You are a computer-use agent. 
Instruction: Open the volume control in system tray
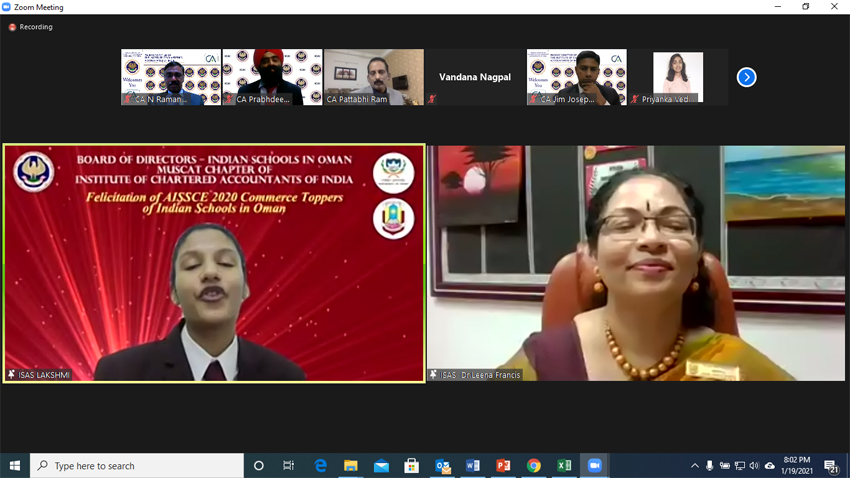[754, 466]
